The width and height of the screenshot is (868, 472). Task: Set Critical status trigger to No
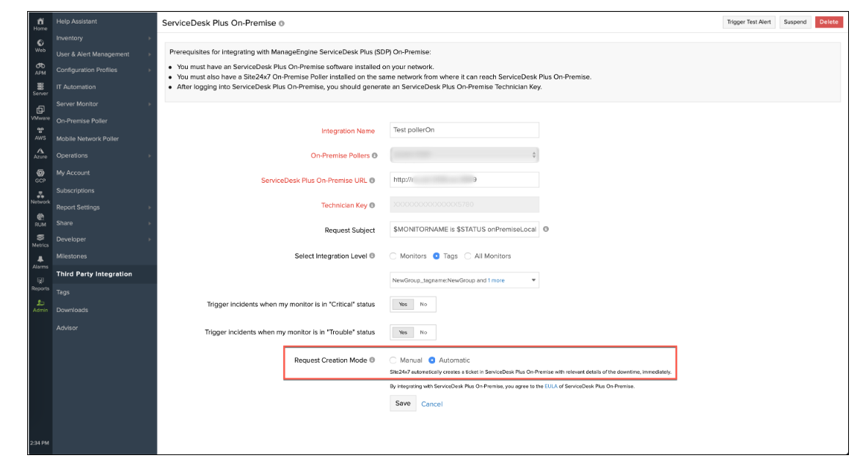pos(423,304)
